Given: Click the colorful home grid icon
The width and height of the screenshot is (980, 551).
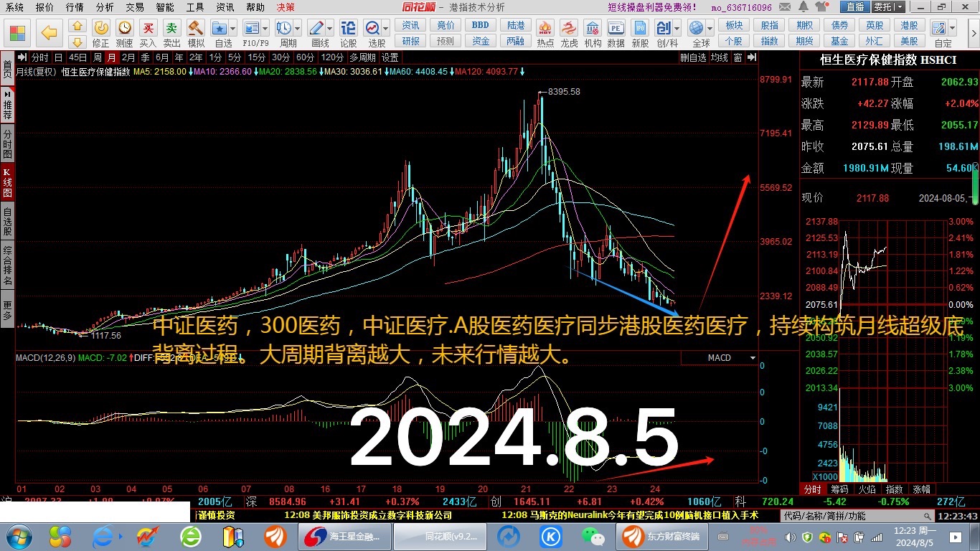Looking at the screenshot, I should (17, 33).
